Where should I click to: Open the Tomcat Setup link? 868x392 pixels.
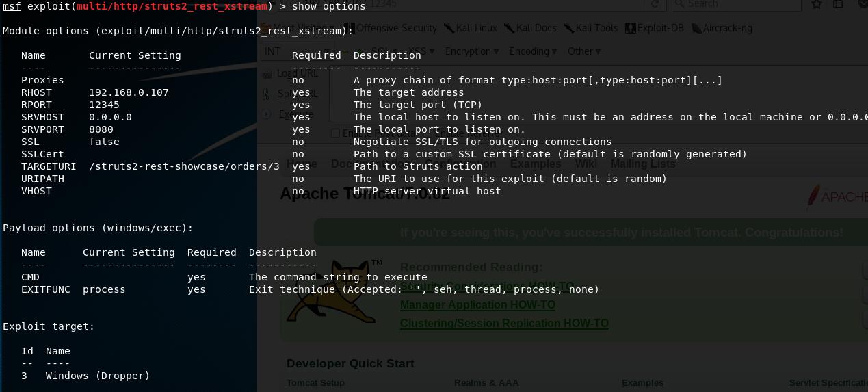[315, 383]
